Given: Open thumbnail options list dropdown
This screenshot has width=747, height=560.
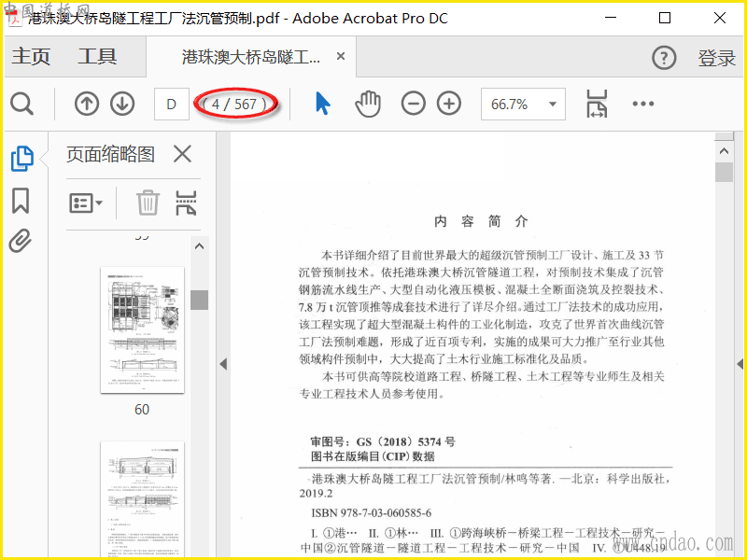Looking at the screenshot, I should pyautogui.click(x=86, y=203).
